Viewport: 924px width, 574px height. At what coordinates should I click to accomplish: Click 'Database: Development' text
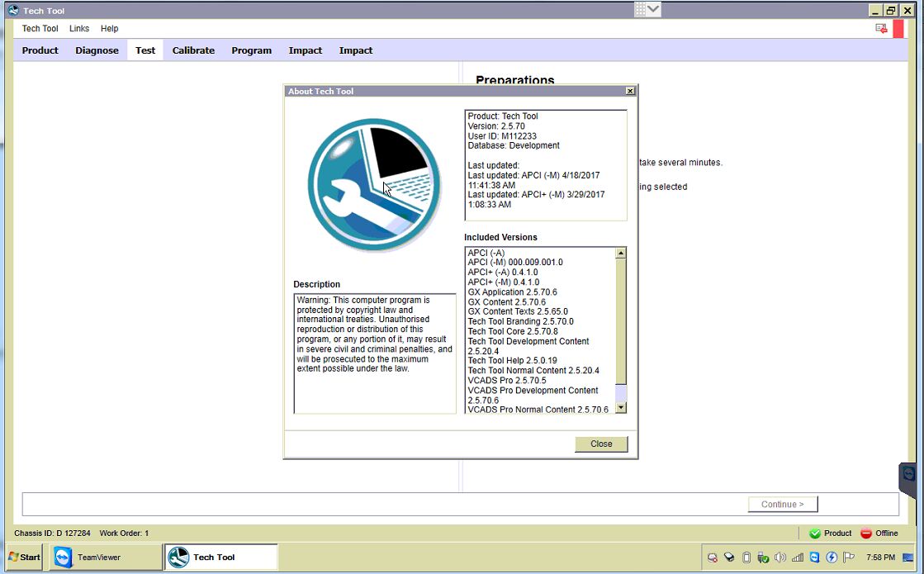tap(514, 145)
